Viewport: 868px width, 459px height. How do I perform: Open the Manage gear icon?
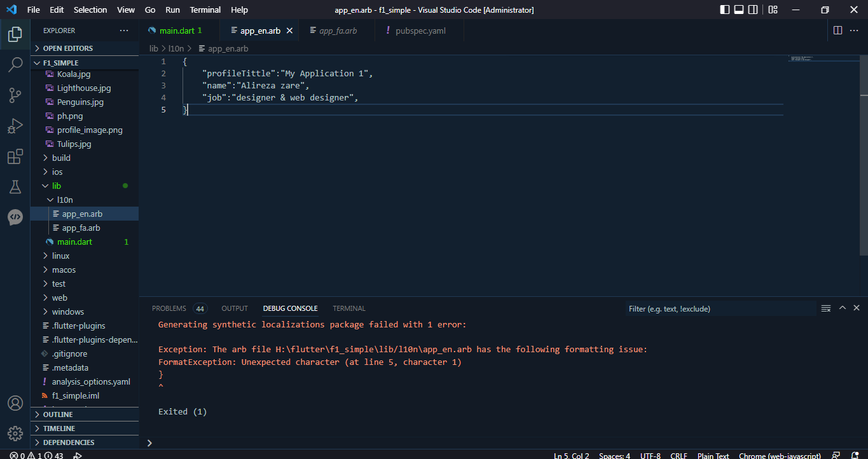15,434
